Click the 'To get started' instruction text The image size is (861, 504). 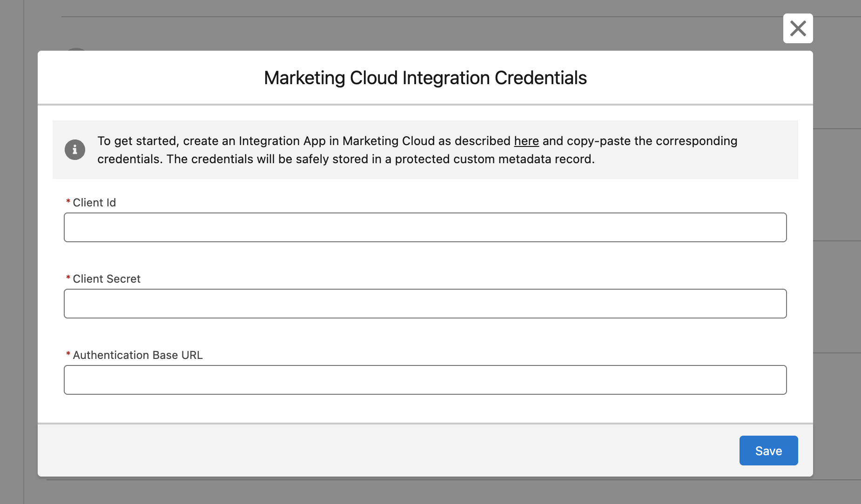click(417, 150)
